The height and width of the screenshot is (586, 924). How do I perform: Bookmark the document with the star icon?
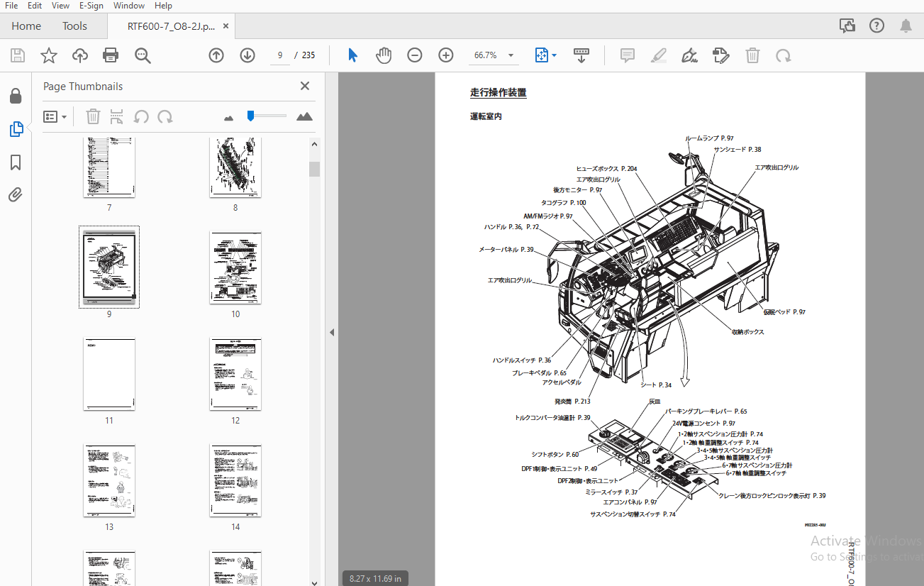49,55
